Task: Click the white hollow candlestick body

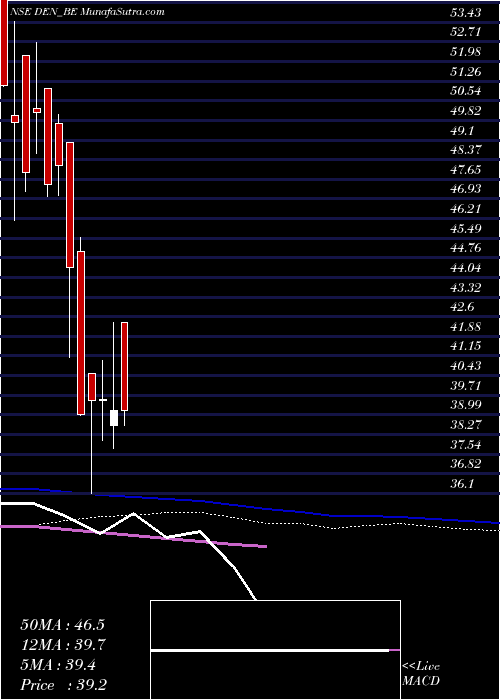Action: (114, 418)
